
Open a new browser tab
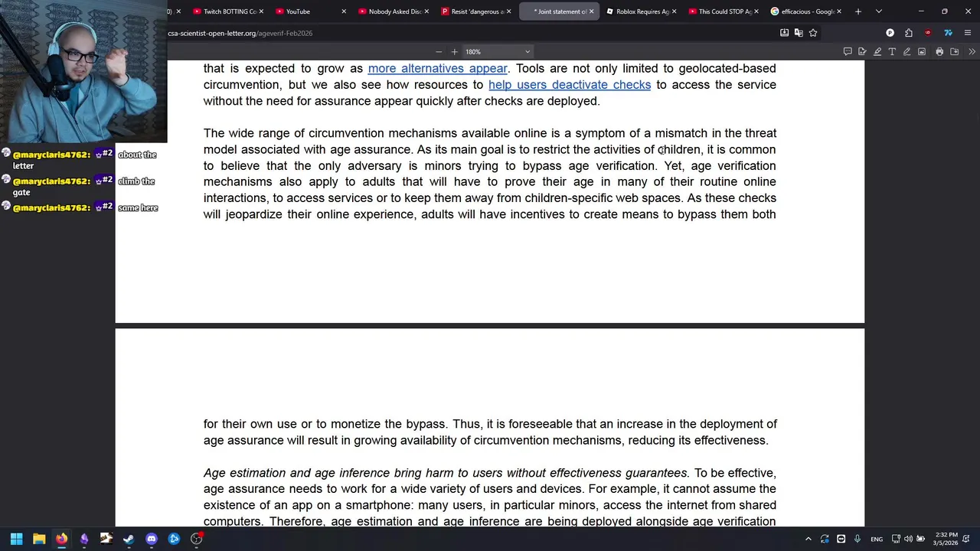coord(858,11)
